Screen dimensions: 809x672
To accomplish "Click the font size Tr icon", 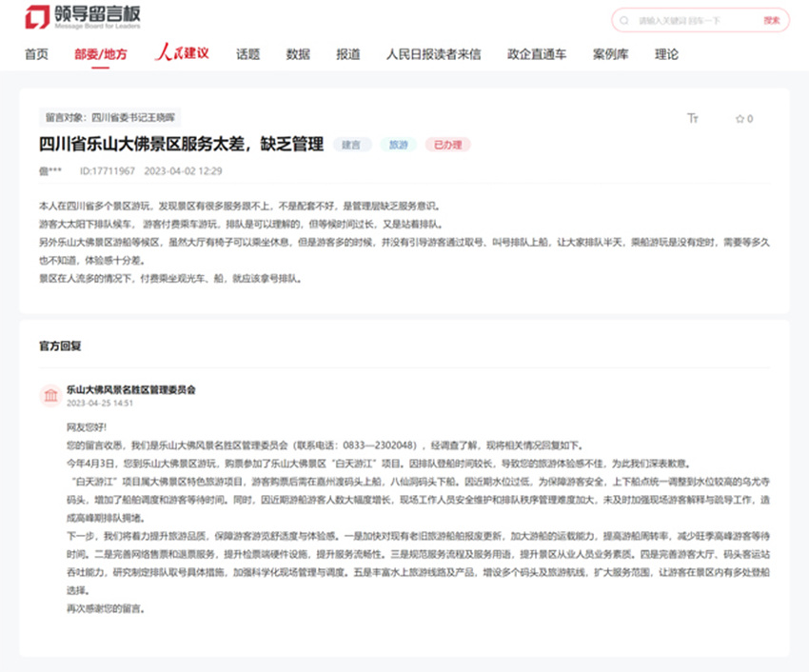I will coord(693,119).
